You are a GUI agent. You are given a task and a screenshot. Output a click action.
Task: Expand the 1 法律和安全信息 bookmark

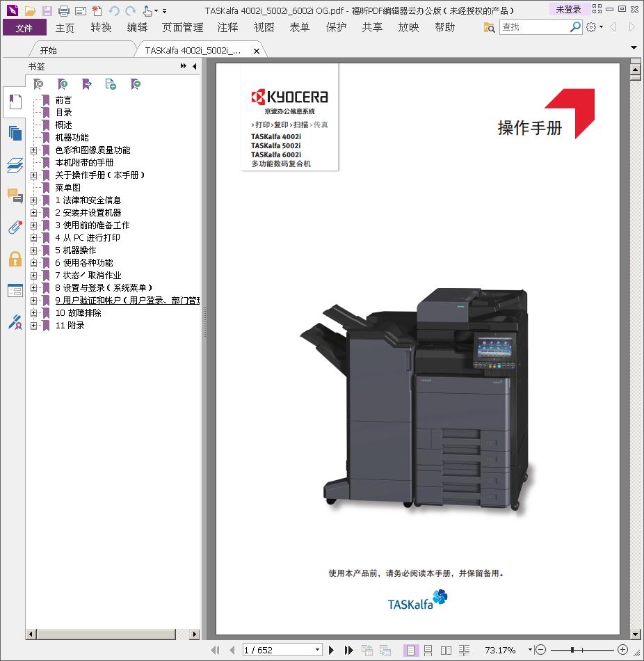coord(33,200)
